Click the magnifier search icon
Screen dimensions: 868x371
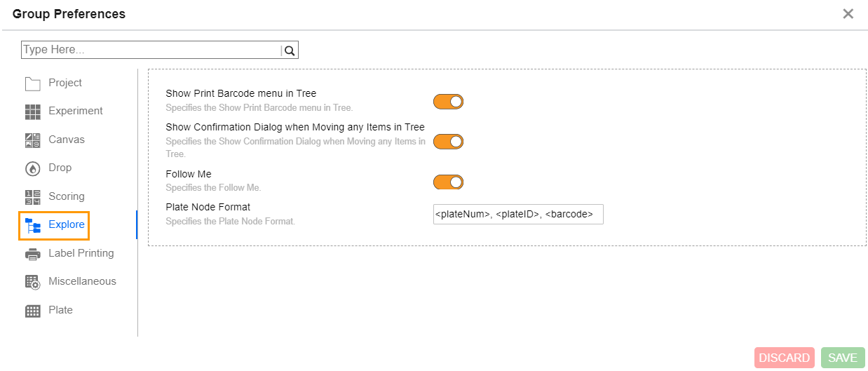290,50
